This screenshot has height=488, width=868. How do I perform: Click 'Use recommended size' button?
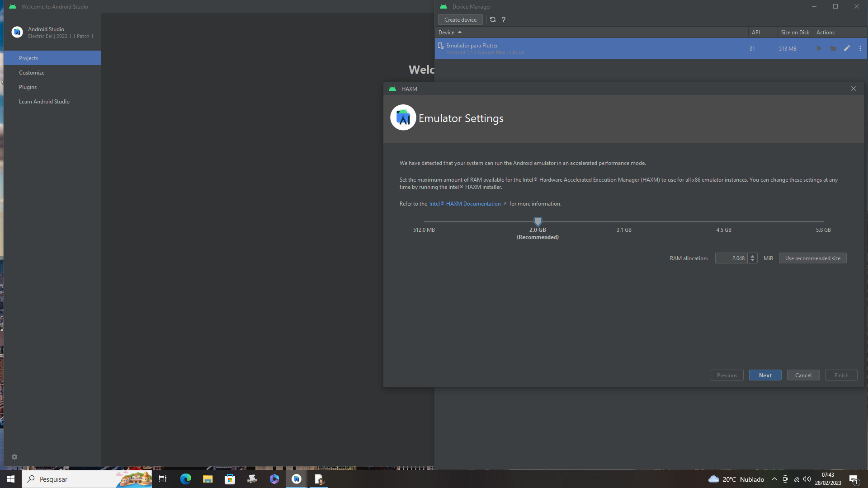point(812,258)
